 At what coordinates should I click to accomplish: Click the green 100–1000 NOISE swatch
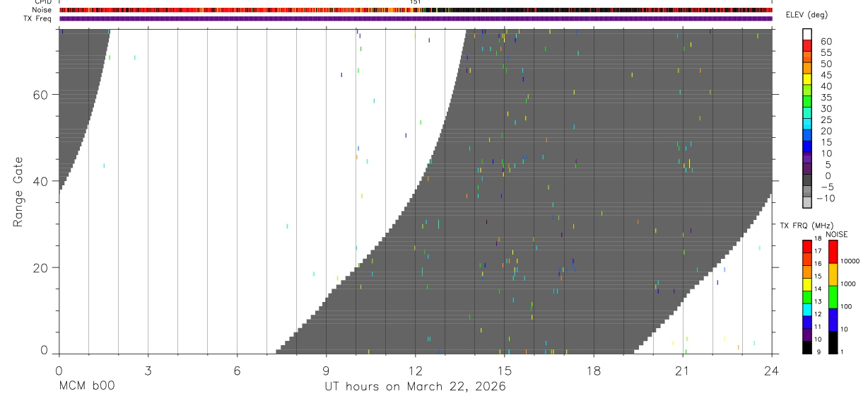click(833, 297)
